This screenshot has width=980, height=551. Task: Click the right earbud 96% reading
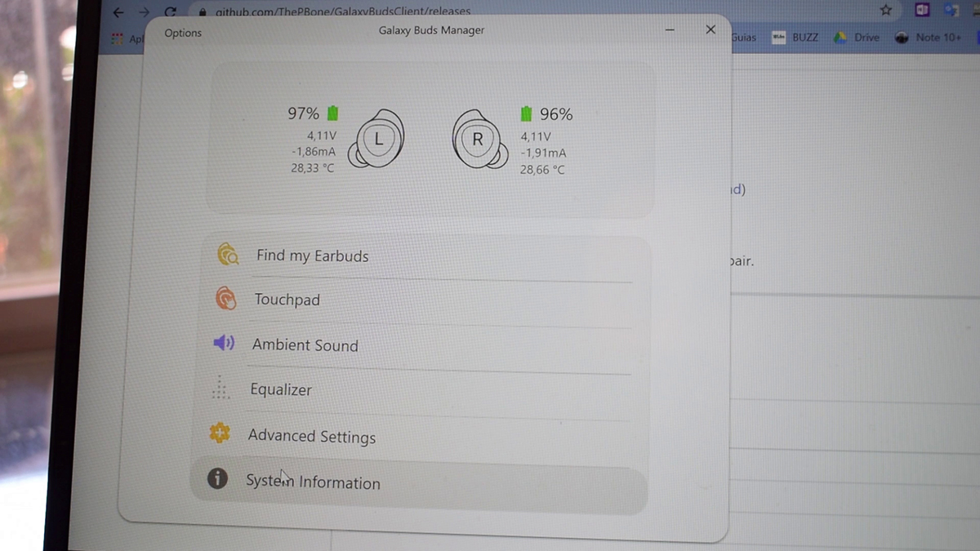556,114
